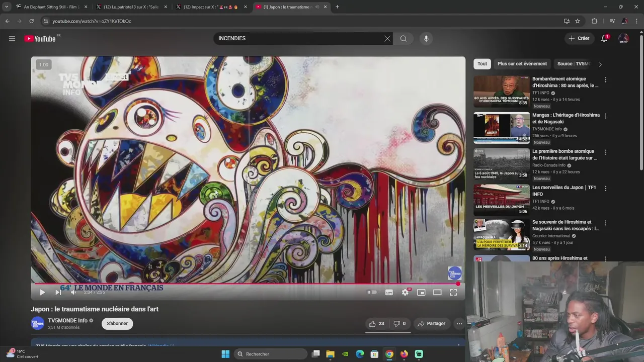This screenshot has height=362, width=644.
Task: Open Chrome three-dot menu
Action: [x=637, y=21]
